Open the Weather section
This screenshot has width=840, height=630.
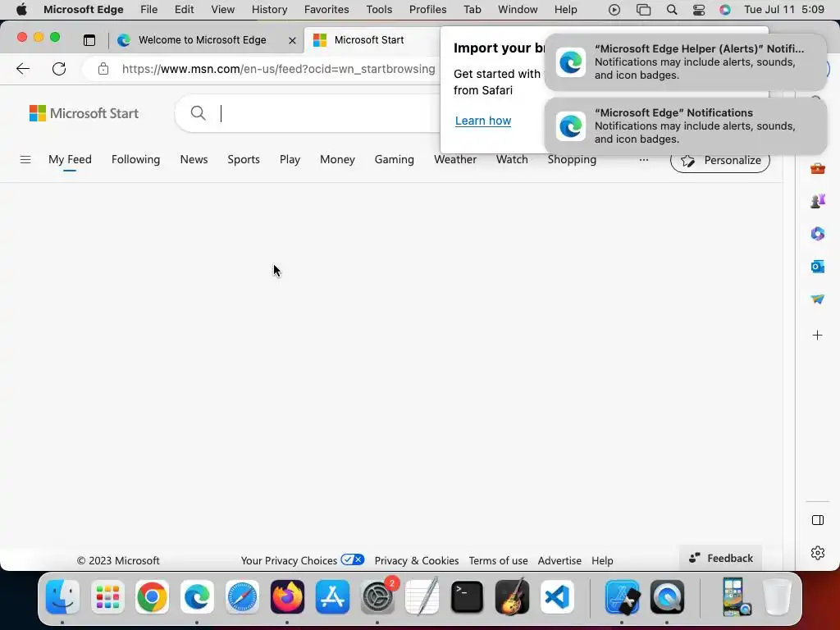click(455, 160)
